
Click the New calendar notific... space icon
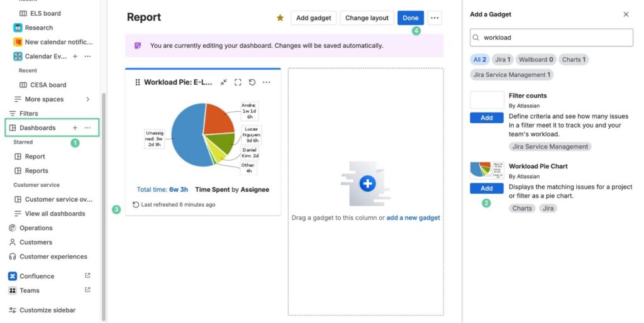point(18,42)
